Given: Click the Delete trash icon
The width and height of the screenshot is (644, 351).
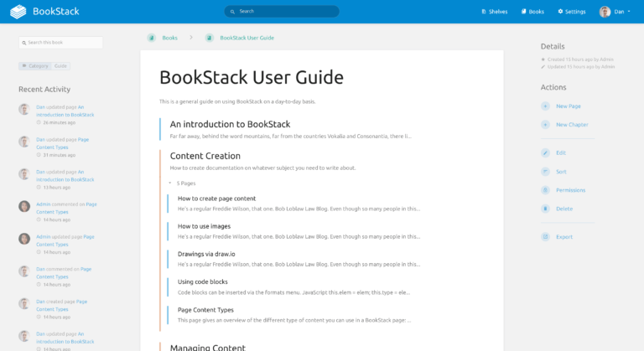Looking at the screenshot, I should coord(545,209).
